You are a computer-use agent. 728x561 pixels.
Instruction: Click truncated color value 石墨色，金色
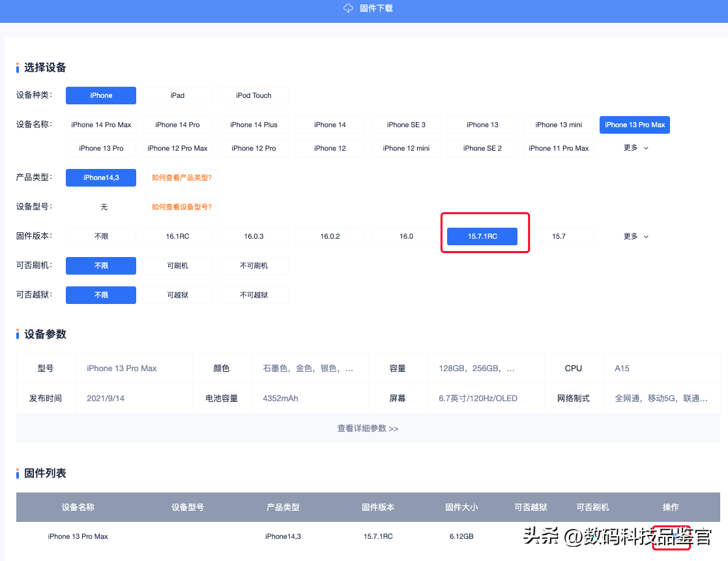tap(308, 368)
